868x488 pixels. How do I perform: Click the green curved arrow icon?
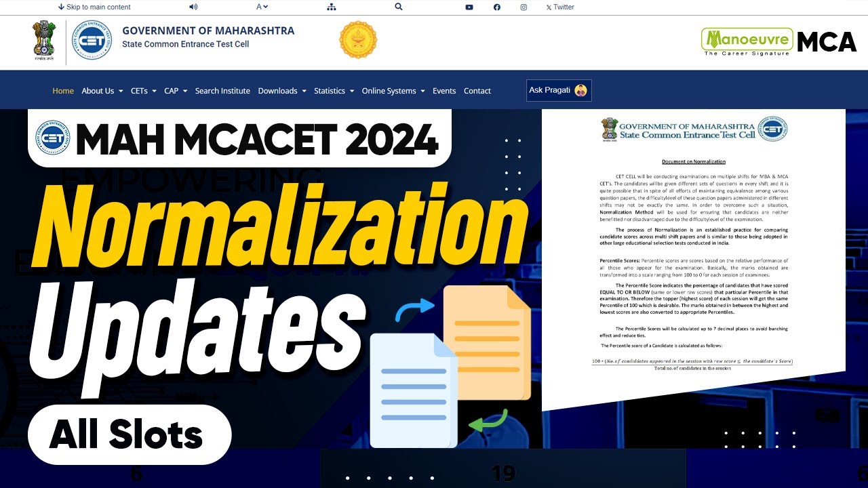[489, 420]
